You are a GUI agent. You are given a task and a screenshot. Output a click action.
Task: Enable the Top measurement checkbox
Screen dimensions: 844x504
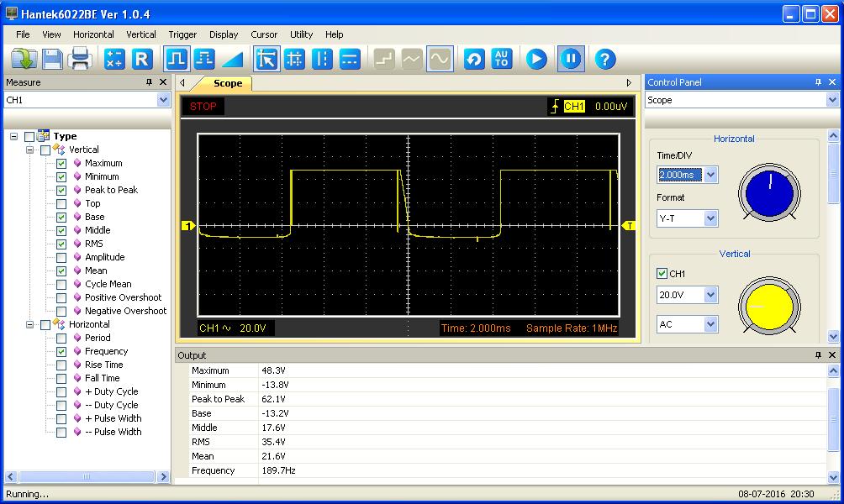[61, 204]
